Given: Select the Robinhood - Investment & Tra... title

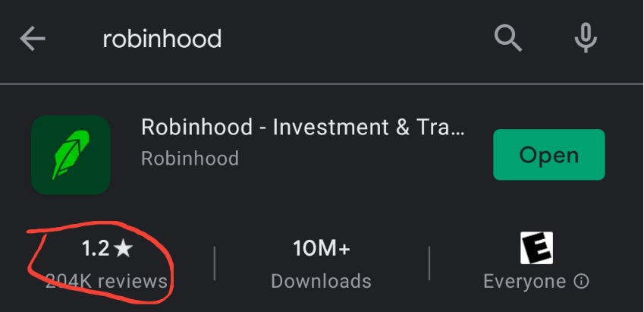Looking at the screenshot, I should [303, 128].
